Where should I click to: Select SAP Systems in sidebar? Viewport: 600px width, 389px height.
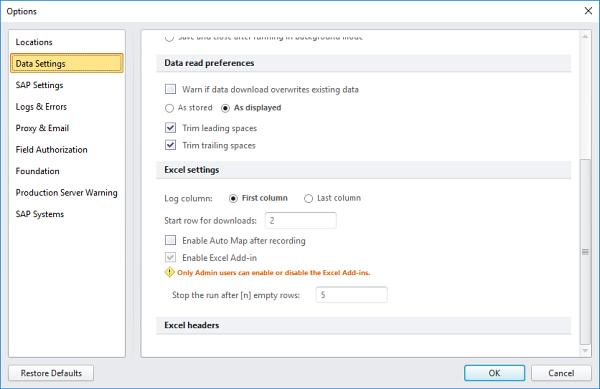point(39,214)
